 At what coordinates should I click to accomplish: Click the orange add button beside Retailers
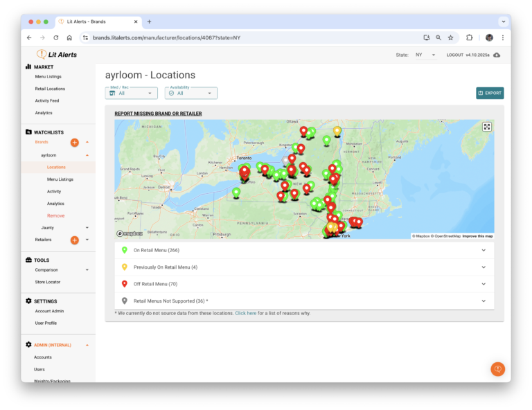(x=75, y=240)
